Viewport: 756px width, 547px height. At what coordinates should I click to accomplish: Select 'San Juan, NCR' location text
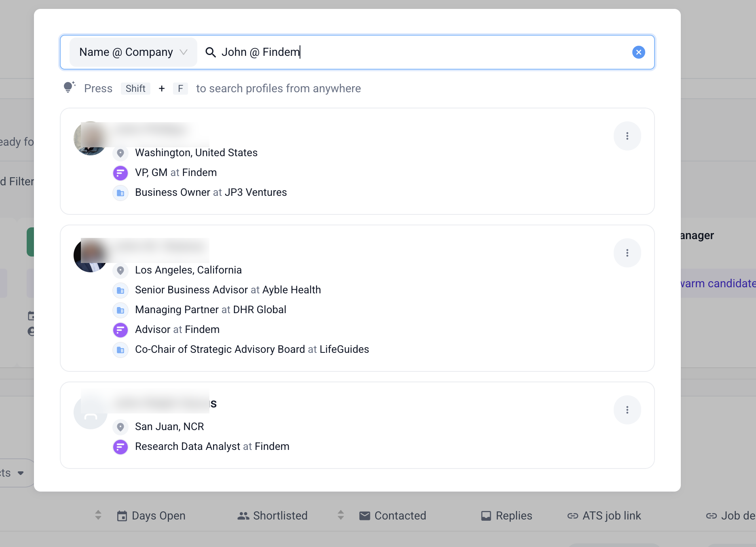pos(169,427)
